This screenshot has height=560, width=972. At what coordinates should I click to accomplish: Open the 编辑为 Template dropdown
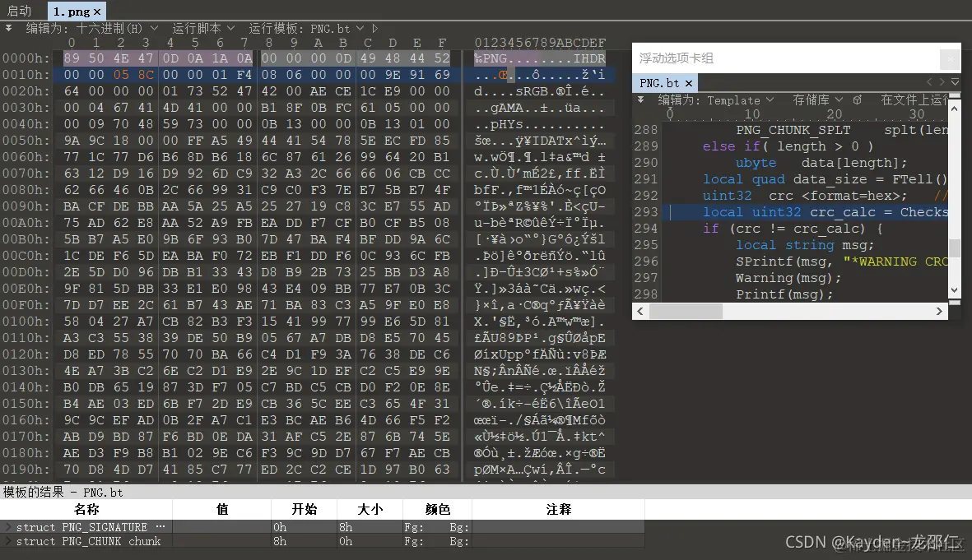click(x=716, y=100)
